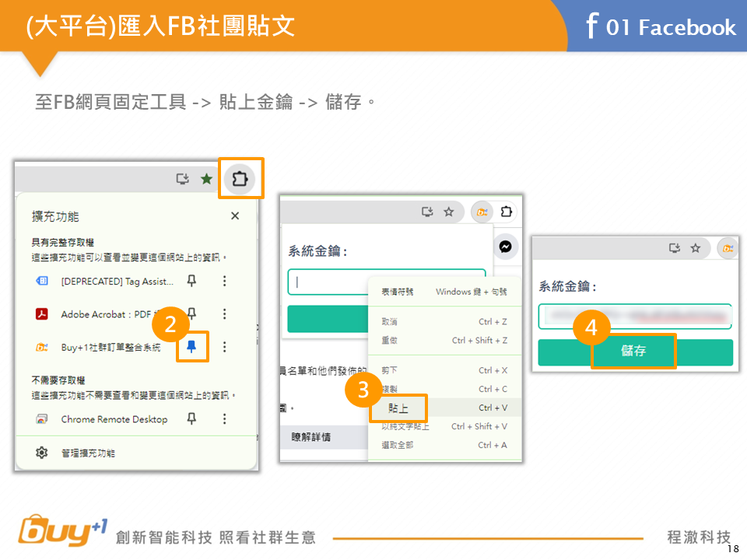The width and height of the screenshot is (747, 560).
Task: Click the green bookmark star icon
Action: click(206, 179)
